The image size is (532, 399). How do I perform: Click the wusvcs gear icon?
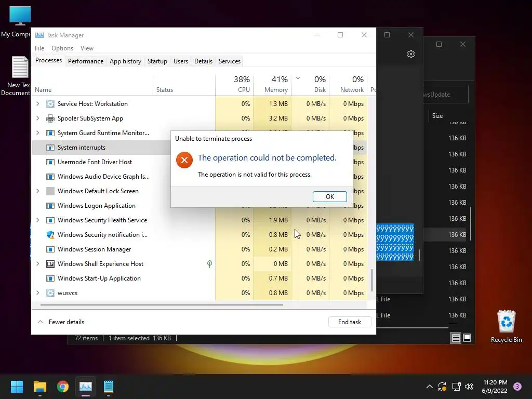pos(50,293)
